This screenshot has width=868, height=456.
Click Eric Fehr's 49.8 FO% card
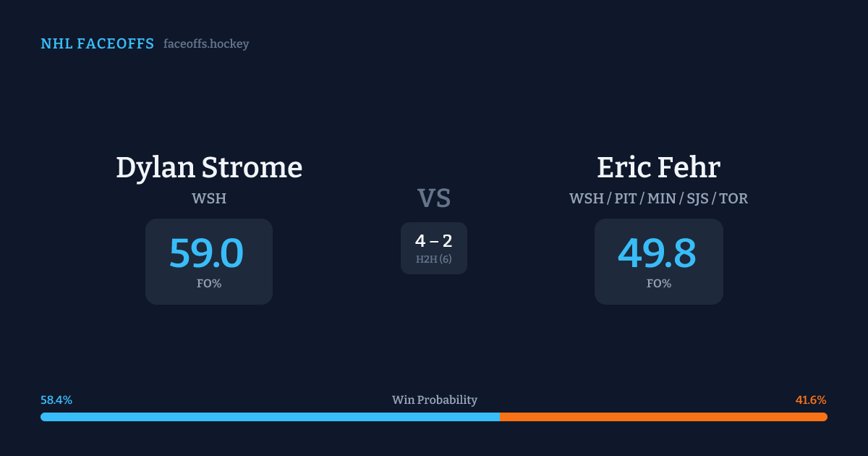click(x=658, y=261)
